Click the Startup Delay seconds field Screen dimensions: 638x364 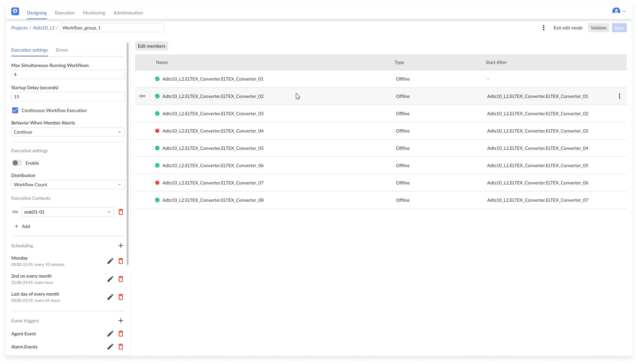coord(68,97)
